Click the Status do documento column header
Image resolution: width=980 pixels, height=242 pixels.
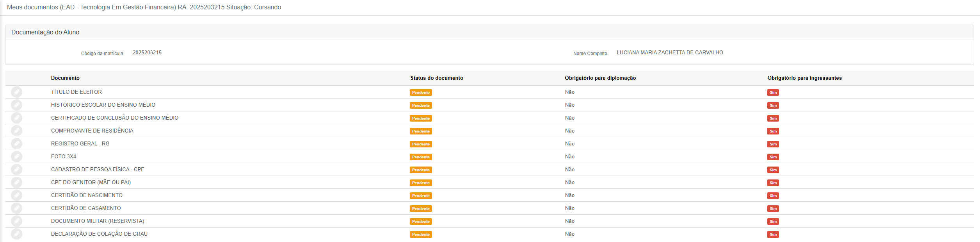click(x=436, y=78)
